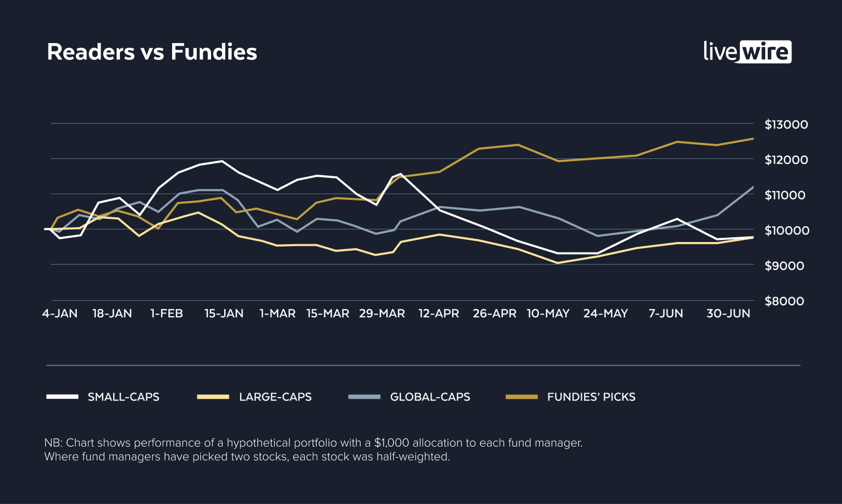The image size is (842, 504).
Task: Select the GLOBAL-CAPS legend label
Action: tap(430, 397)
